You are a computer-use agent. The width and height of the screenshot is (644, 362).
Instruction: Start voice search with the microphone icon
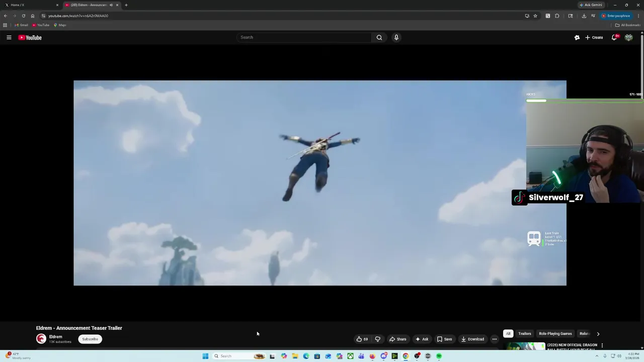click(396, 37)
